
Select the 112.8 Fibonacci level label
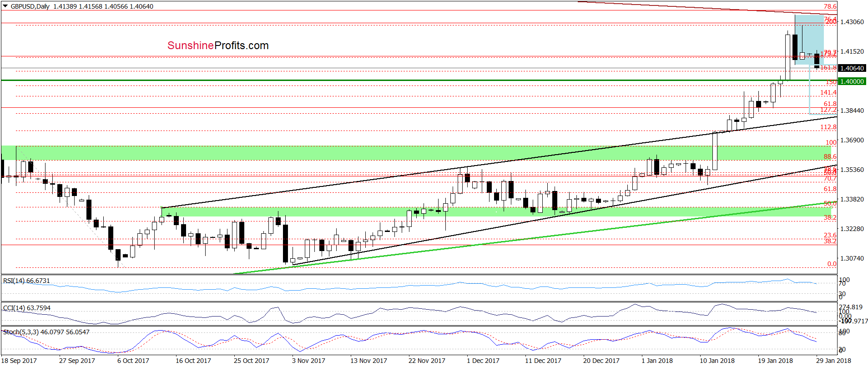(828, 127)
